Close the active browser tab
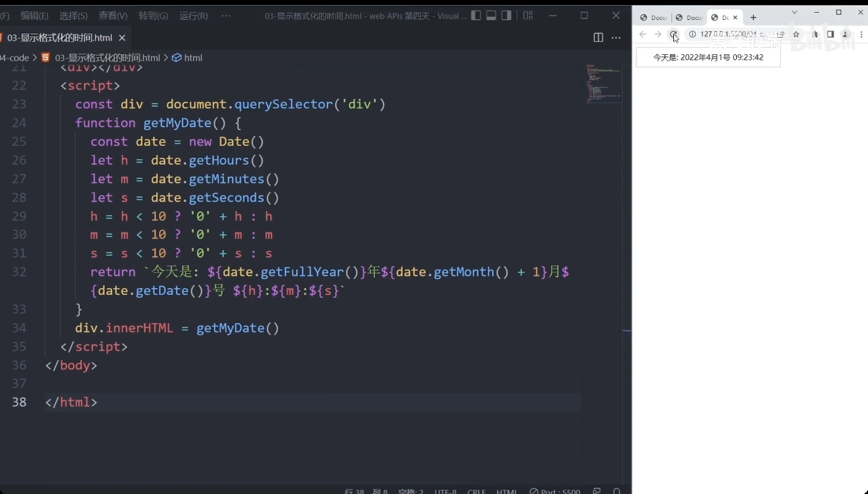The image size is (868, 494). pyautogui.click(x=735, y=18)
